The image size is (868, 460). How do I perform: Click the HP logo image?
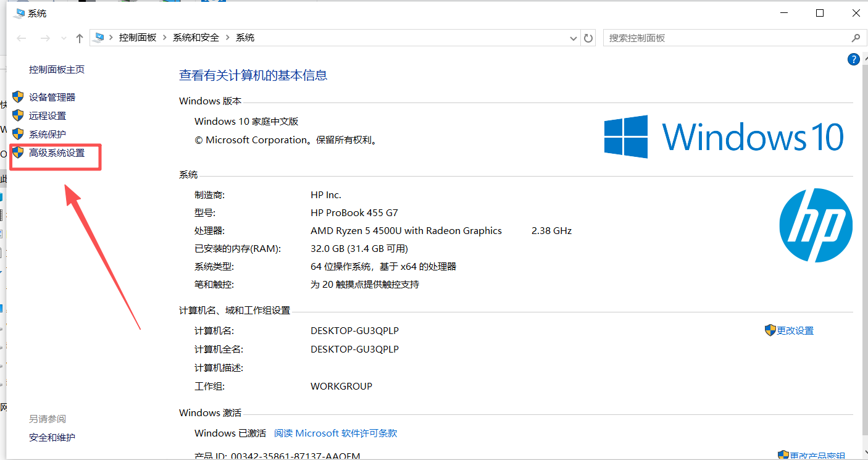click(816, 225)
